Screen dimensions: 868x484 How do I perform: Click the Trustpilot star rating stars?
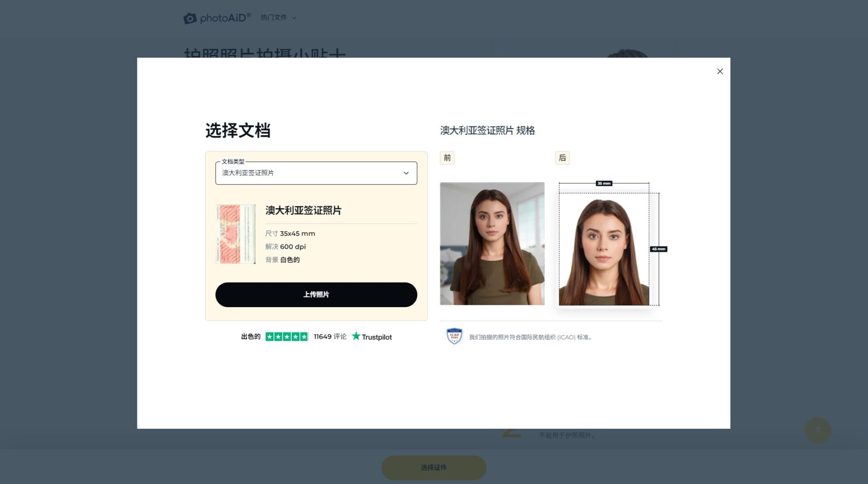pyautogui.click(x=287, y=337)
